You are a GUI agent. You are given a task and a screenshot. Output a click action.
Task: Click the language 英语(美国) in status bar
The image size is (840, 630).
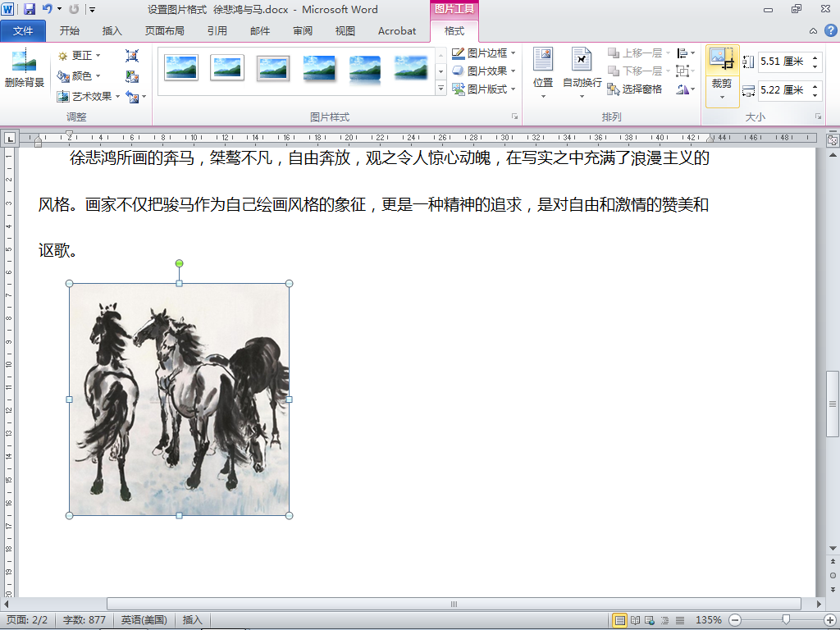coord(144,620)
